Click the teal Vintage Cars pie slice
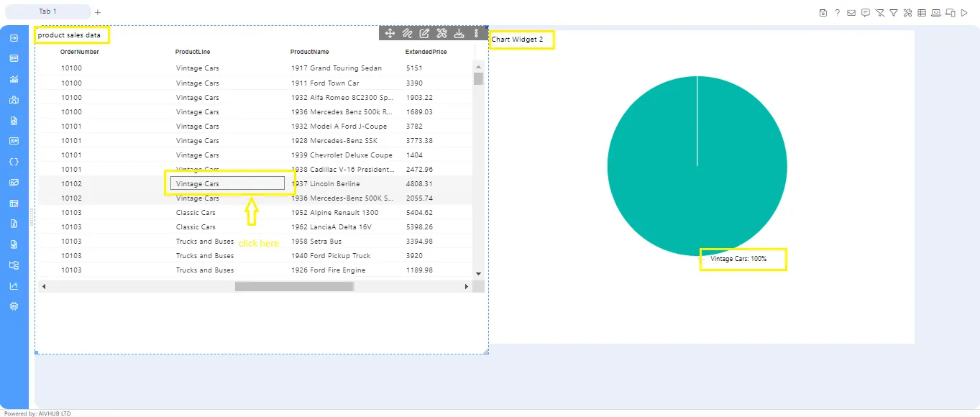Image resolution: width=980 pixels, height=417 pixels. click(x=697, y=166)
